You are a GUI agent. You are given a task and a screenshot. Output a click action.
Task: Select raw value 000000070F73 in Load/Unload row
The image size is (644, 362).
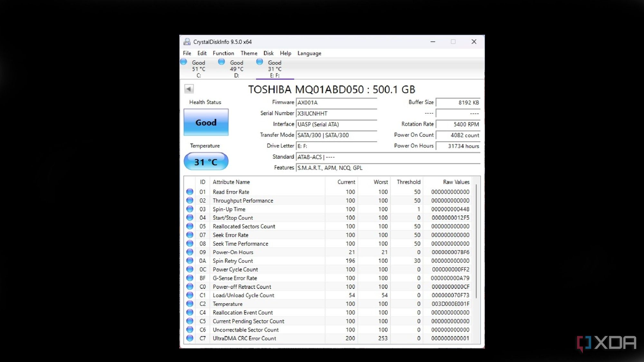(x=450, y=295)
